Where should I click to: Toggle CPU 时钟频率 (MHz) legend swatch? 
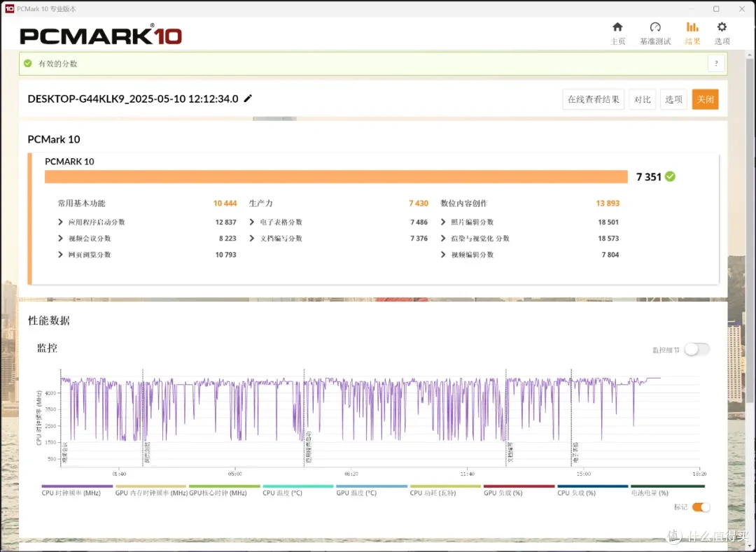(x=77, y=486)
